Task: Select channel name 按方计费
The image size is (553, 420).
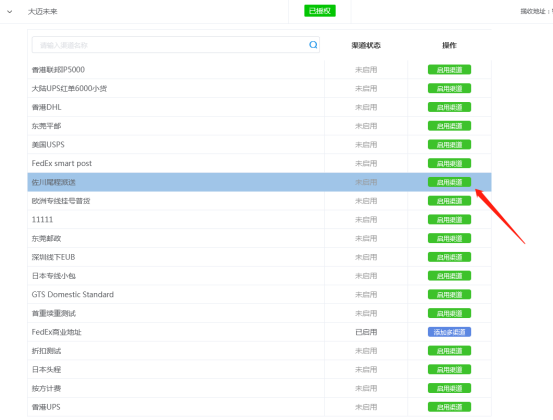Action: (x=46, y=388)
